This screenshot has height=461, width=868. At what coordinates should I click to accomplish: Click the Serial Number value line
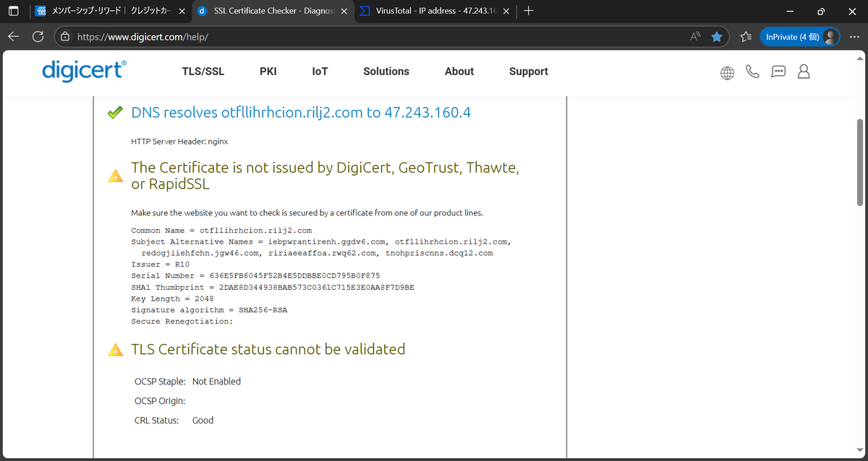255,276
